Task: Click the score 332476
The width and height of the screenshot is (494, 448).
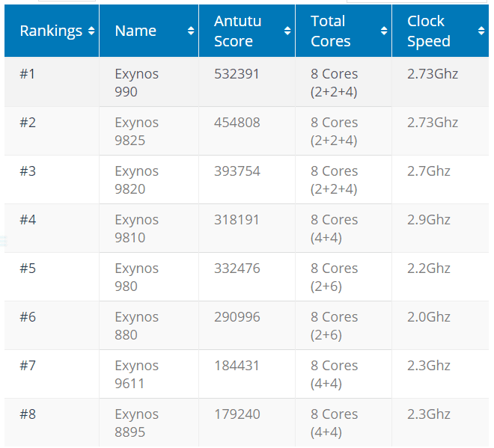Action: click(237, 269)
